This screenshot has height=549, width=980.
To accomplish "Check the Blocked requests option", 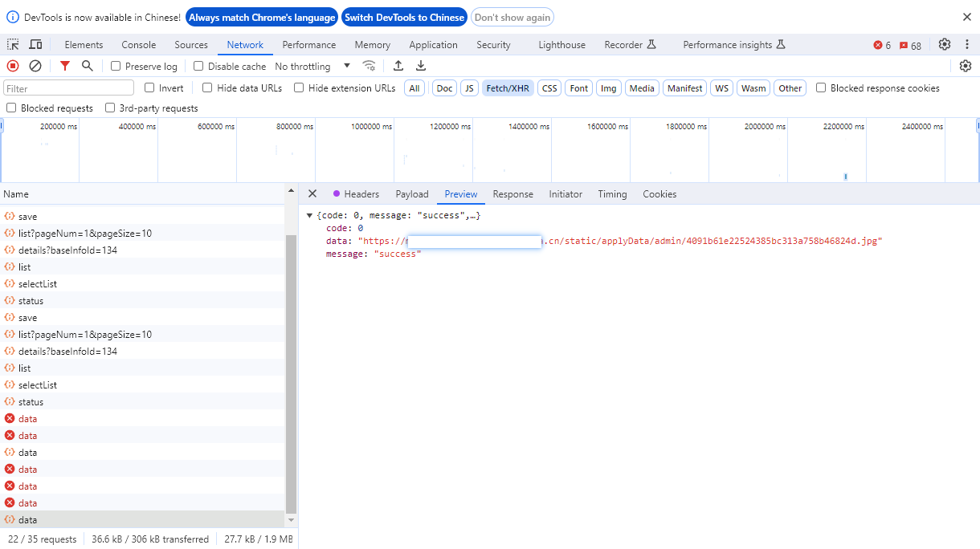I will (x=11, y=108).
